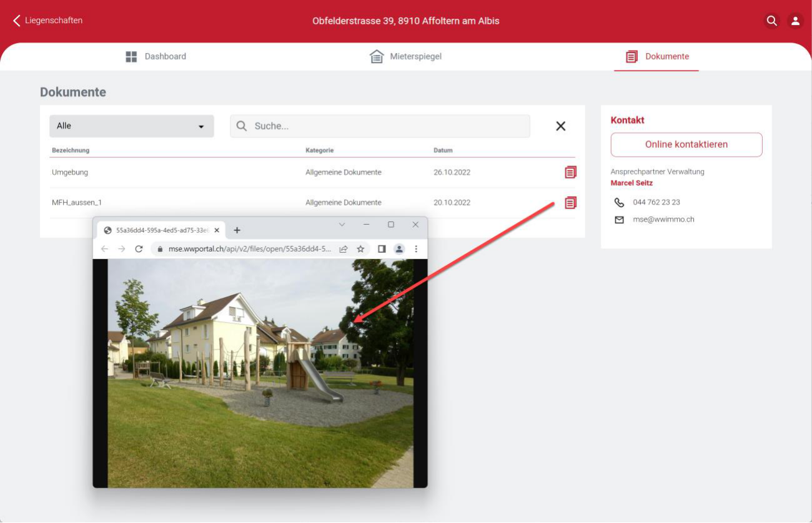The image size is (812, 523).
Task: Switch to the Mieterspiegel tab
Action: coord(406,56)
